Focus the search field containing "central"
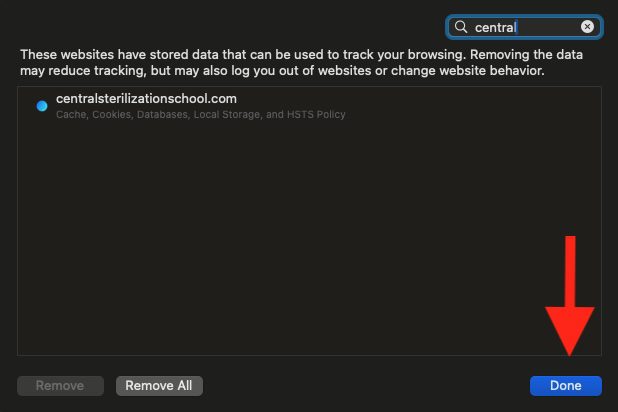Screen dimensions: 618x412 click(x=524, y=27)
